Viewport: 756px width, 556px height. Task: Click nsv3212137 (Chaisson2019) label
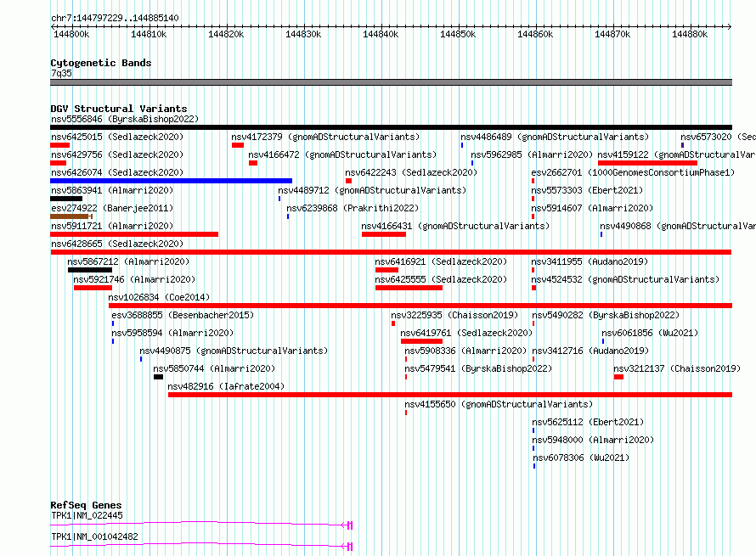[677, 368]
